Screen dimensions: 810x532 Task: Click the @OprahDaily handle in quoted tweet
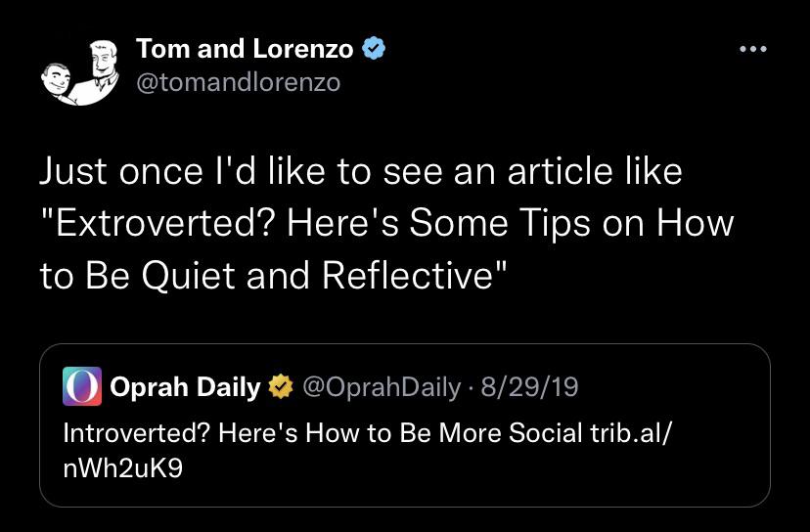pos(382,388)
